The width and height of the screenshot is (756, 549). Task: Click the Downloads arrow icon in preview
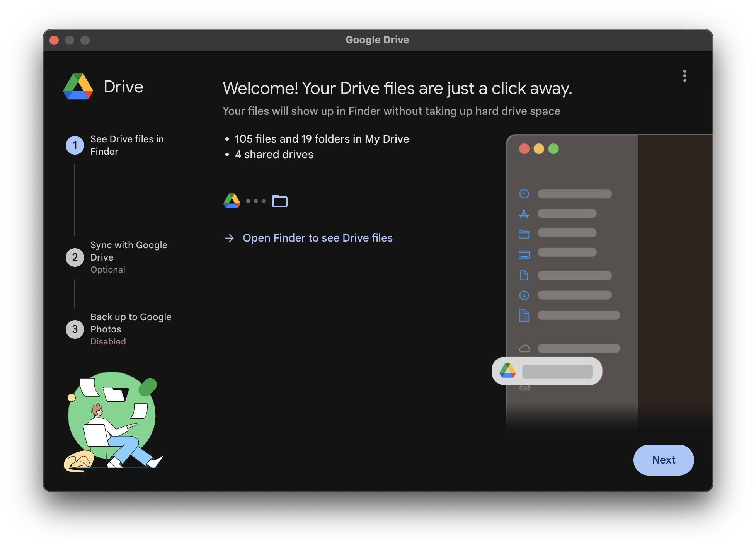(x=524, y=295)
